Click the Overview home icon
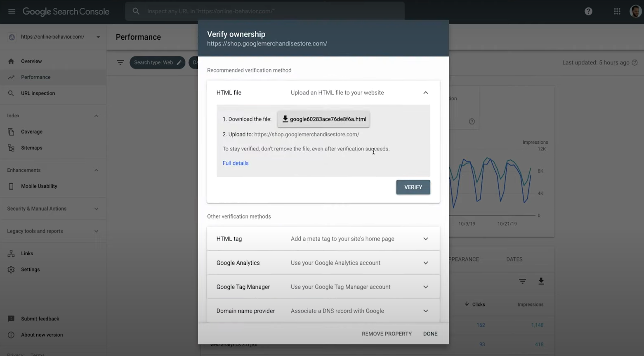Viewport: 644px width, 356px height. click(11, 61)
